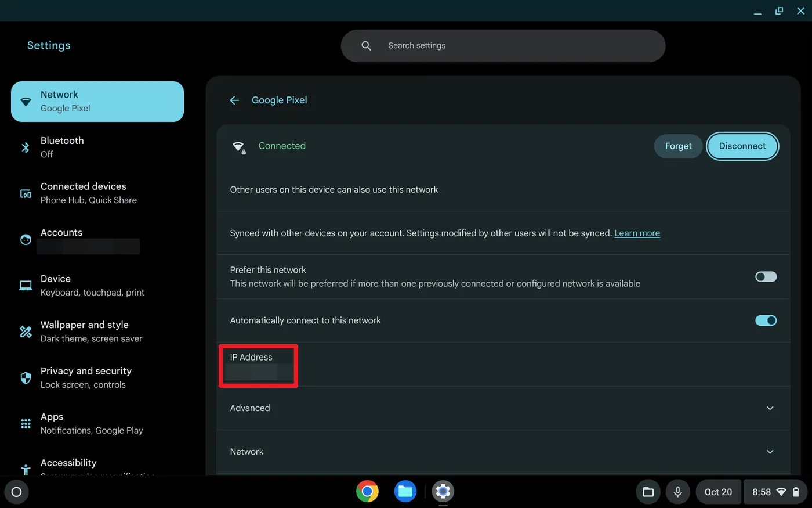
Task: Disable Automatically connect to this network
Action: tap(766, 320)
